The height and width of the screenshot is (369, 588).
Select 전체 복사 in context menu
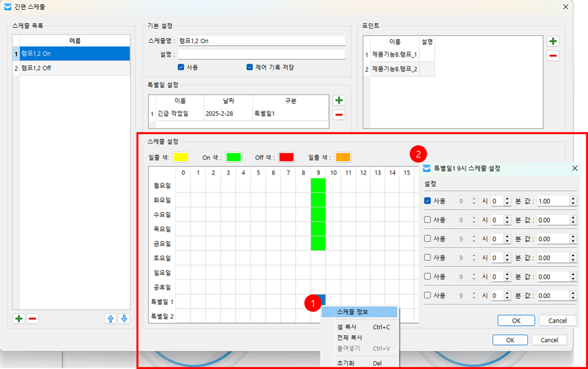350,338
